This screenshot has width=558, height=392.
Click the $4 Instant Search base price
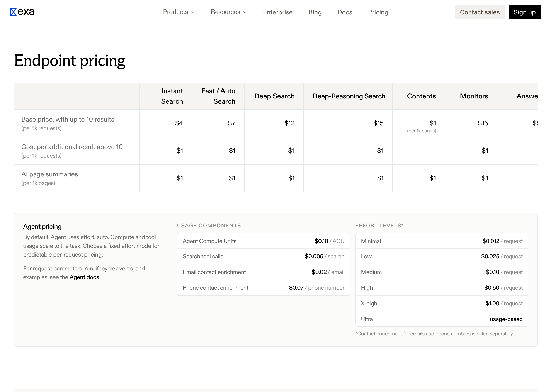(179, 123)
